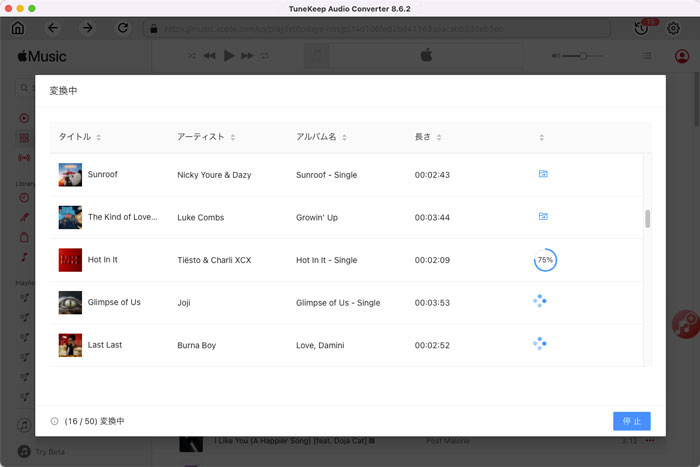Sort by タイトル column
This screenshot has height=467, width=700.
pos(99,137)
